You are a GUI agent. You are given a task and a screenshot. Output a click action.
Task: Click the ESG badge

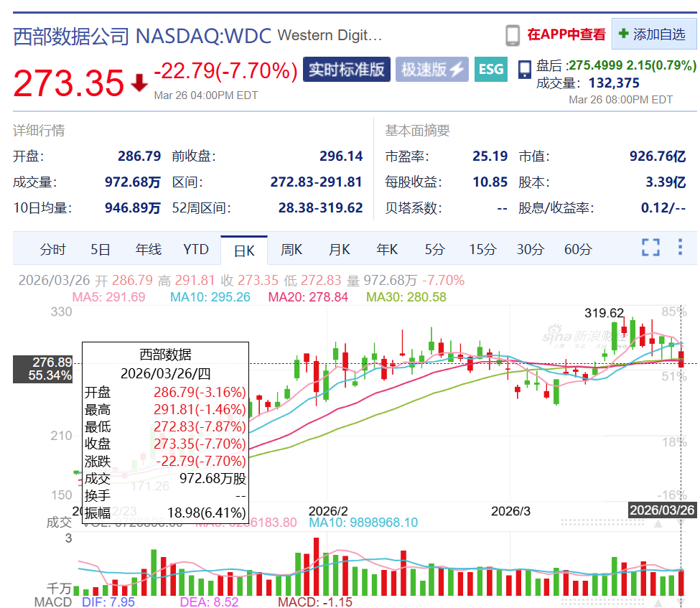[x=490, y=69]
